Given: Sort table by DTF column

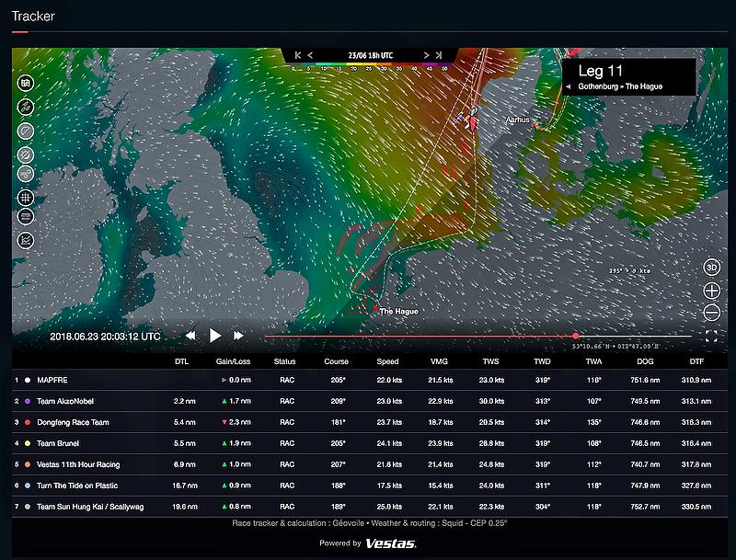Looking at the screenshot, I should click(696, 361).
